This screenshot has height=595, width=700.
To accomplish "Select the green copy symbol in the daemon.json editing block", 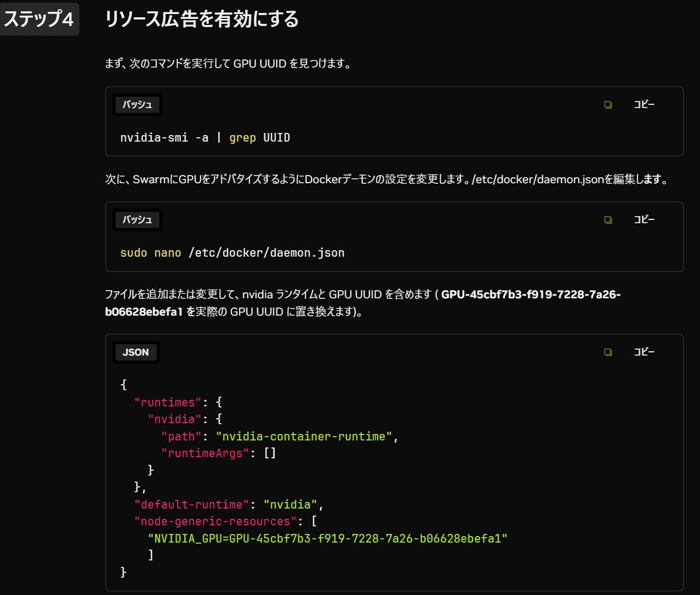I will click(x=608, y=220).
